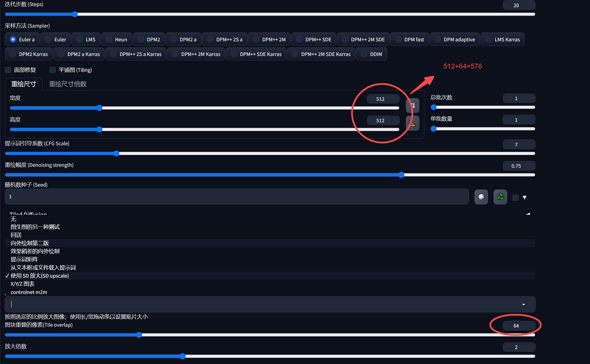Select DPM++ 2M Karras sampler

click(196, 54)
